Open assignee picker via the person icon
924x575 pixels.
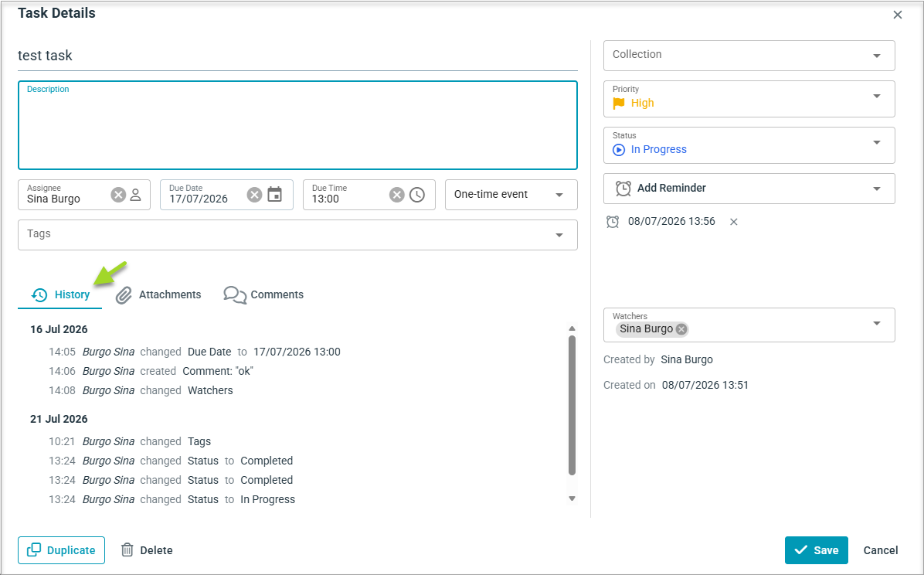click(135, 195)
